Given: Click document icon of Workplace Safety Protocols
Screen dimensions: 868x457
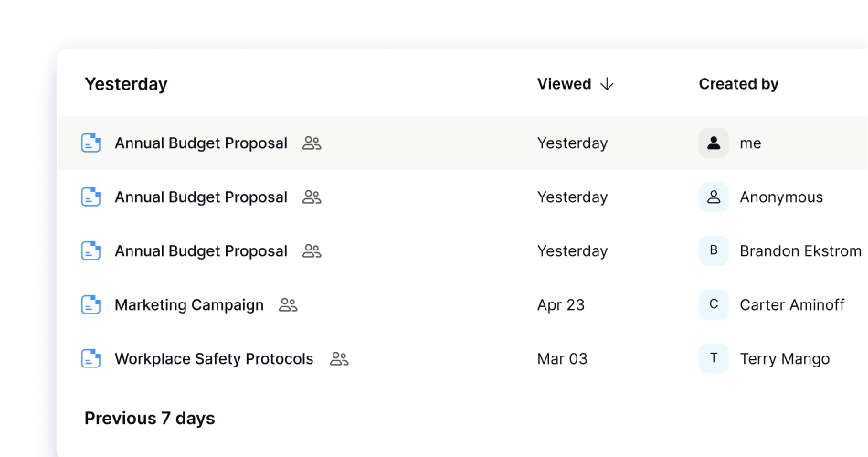Looking at the screenshot, I should pyautogui.click(x=90, y=359).
